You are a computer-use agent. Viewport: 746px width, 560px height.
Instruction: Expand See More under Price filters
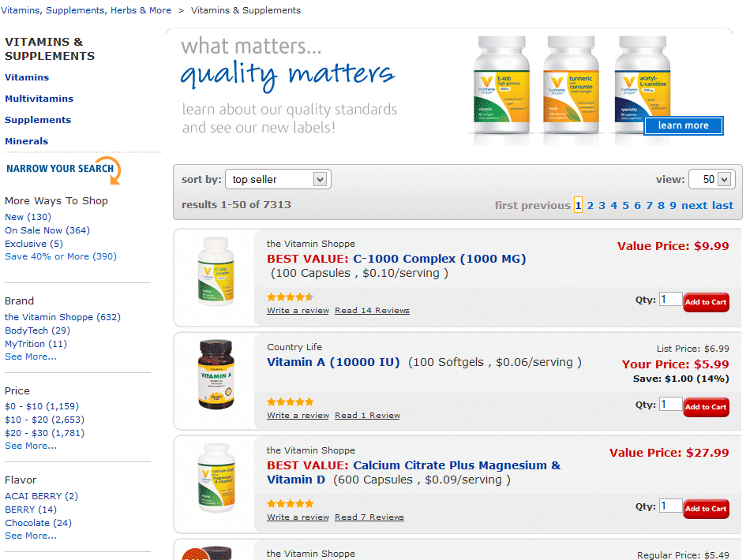31,446
